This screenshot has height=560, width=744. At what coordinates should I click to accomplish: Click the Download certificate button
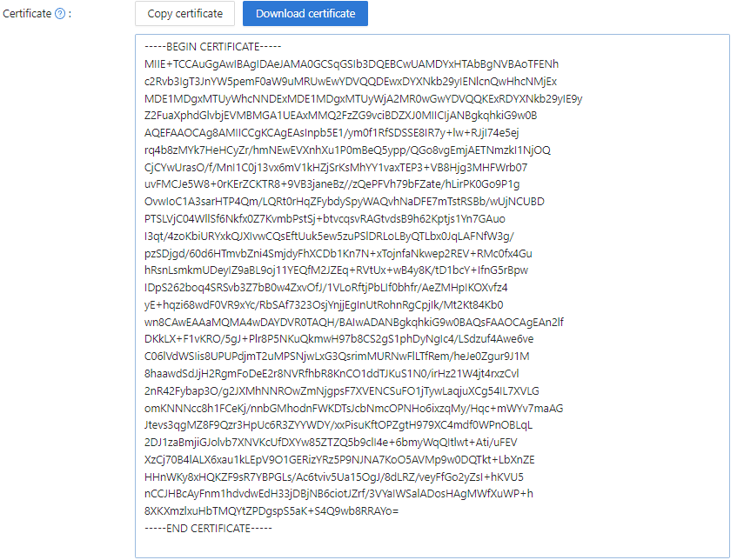(305, 13)
